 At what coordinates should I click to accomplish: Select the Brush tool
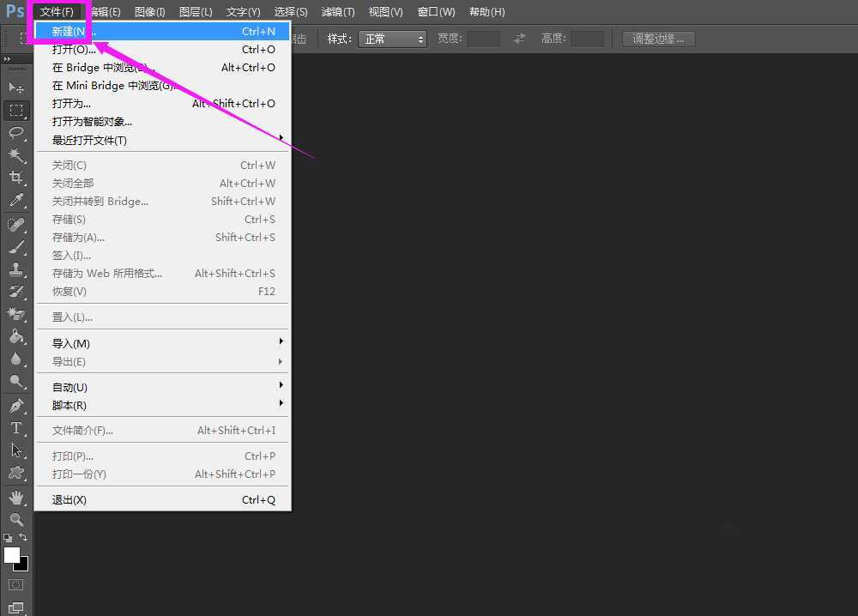15,247
